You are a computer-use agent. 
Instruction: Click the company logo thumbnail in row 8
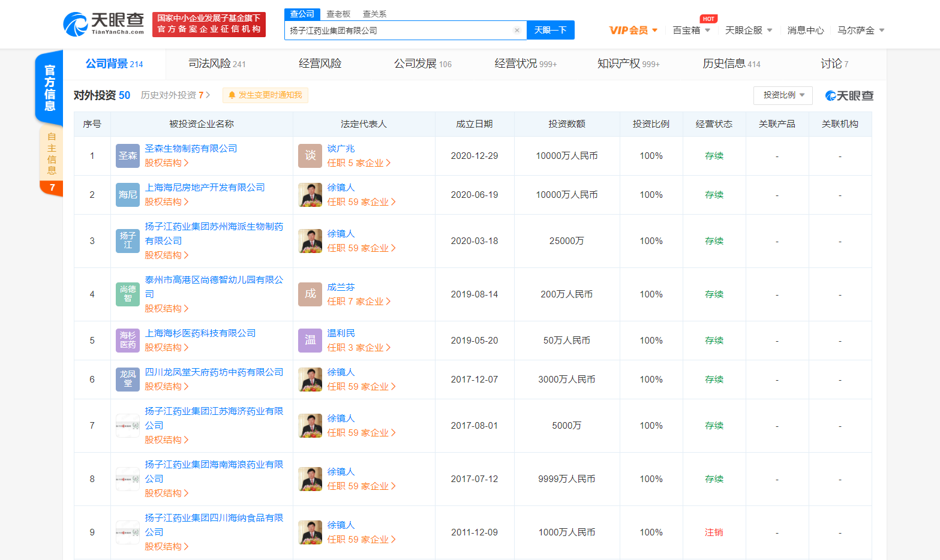pos(128,479)
